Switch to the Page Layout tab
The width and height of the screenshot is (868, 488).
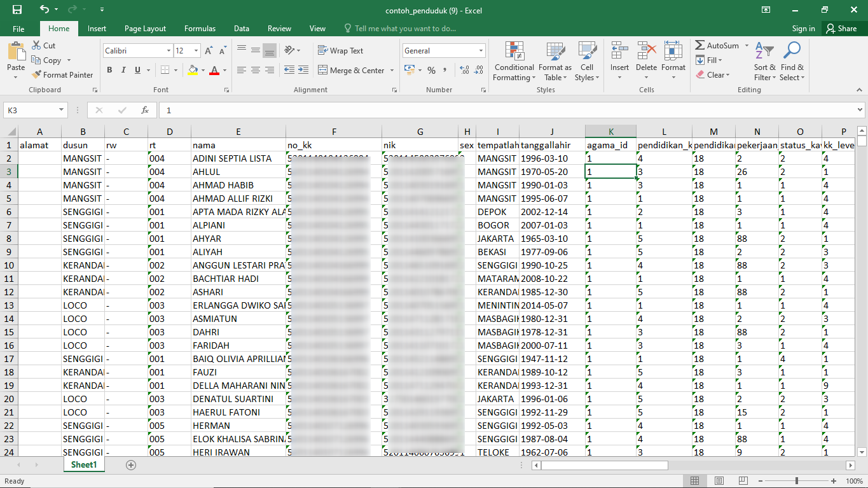coord(145,29)
